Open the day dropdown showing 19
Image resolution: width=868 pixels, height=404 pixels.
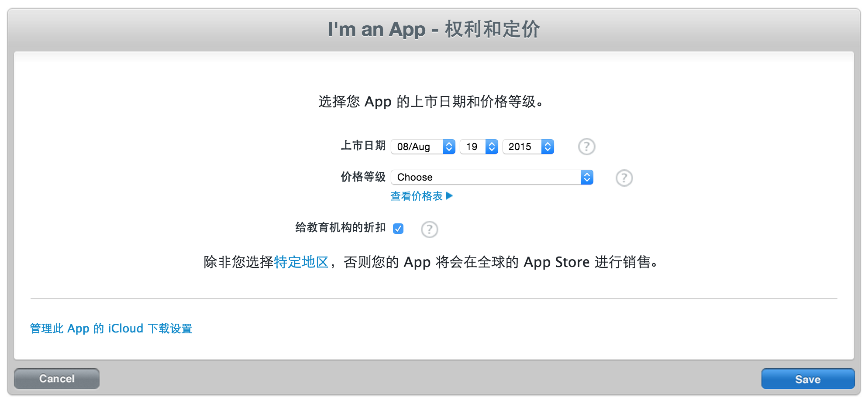pyautogui.click(x=473, y=147)
